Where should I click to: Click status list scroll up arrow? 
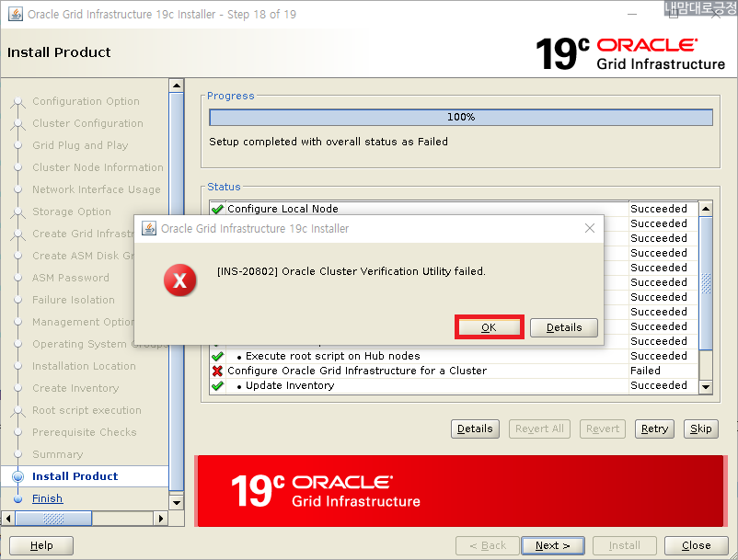click(706, 209)
